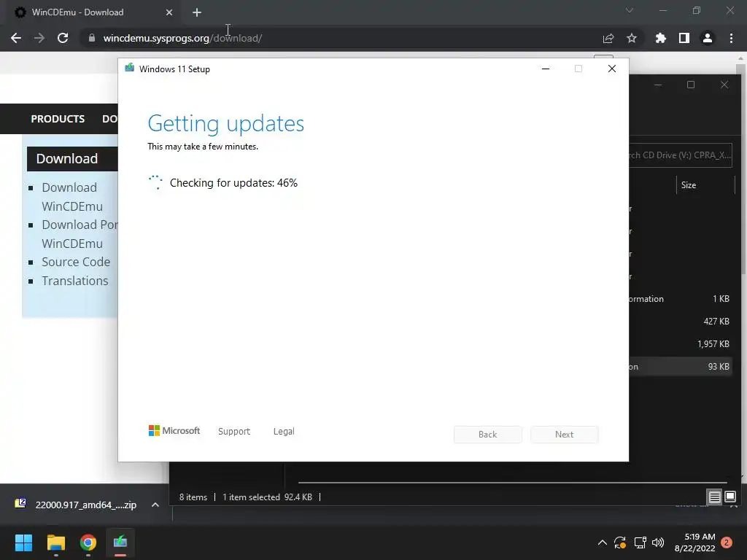Image resolution: width=747 pixels, height=560 pixels.
Task: Click the File Explorer search box
Action: coord(681,155)
